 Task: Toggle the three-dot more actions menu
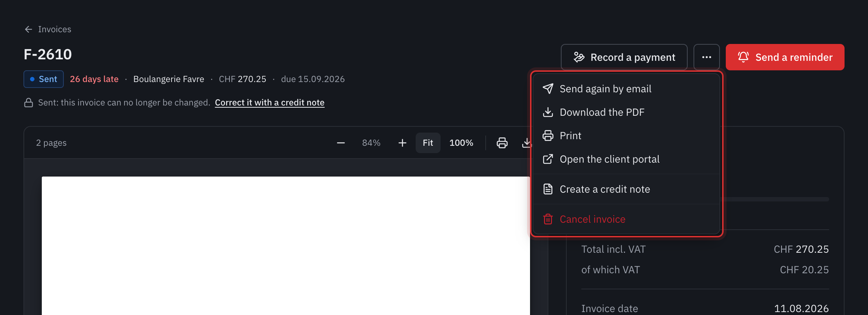pyautogui.click(x=707, y=57)
